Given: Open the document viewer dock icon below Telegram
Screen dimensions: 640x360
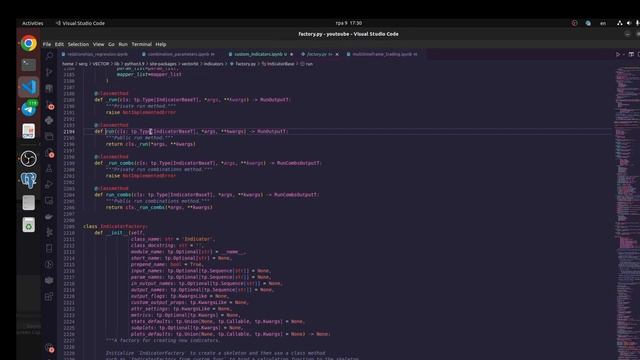Looking at the screenshot, I should [29, 131].
